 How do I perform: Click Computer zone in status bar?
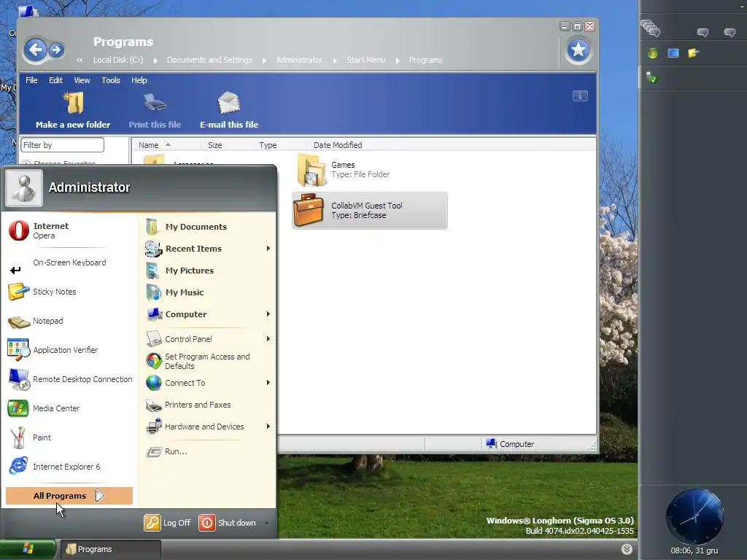(510, 444)
